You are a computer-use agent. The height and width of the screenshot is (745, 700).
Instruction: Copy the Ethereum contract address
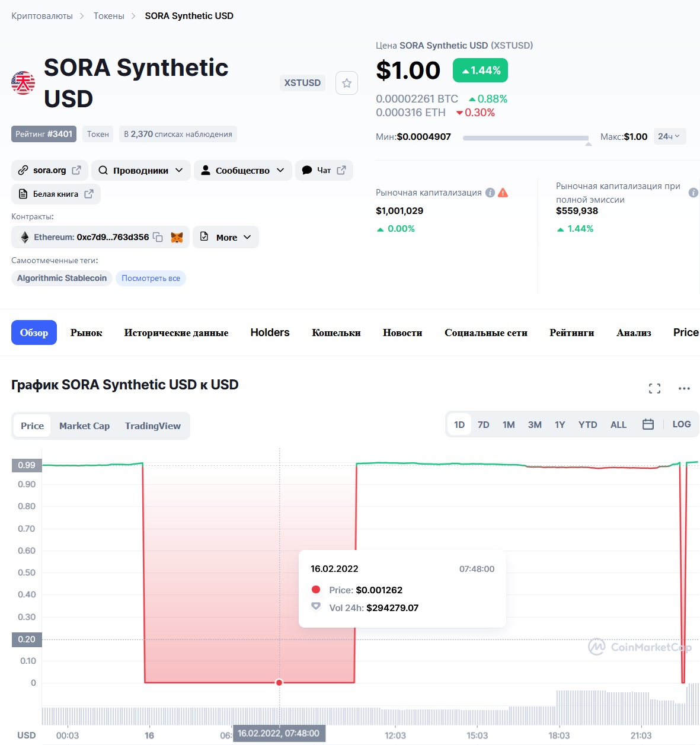[x=158, y=237]
